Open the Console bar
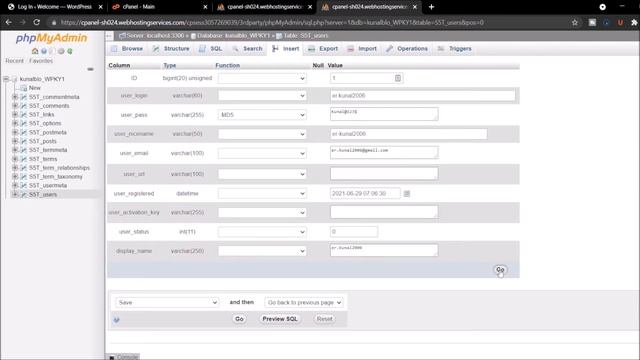 click(123, 357)
